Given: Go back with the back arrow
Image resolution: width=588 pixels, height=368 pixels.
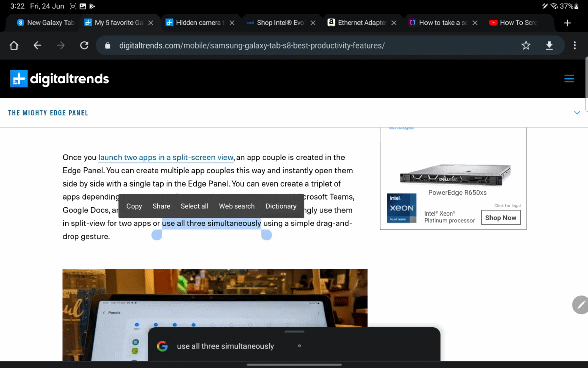Looking at the screenshot, I should (37, 45).
